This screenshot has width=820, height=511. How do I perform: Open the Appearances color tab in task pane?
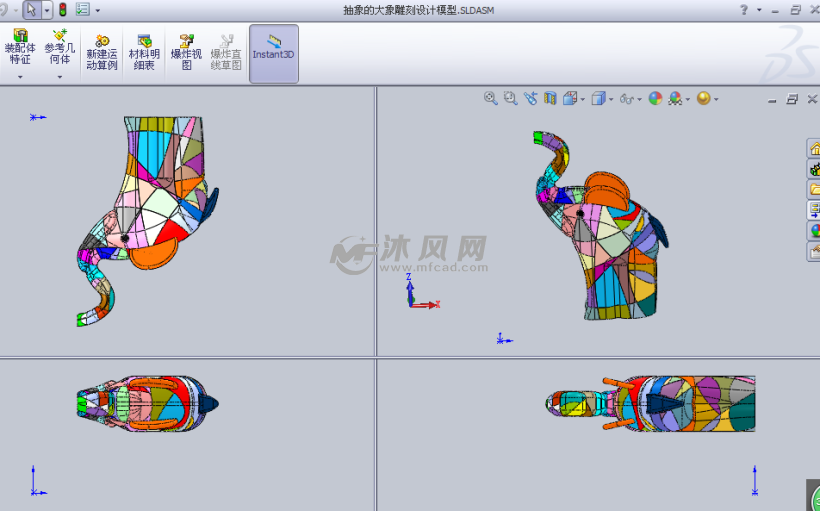[x=814, y=231]
